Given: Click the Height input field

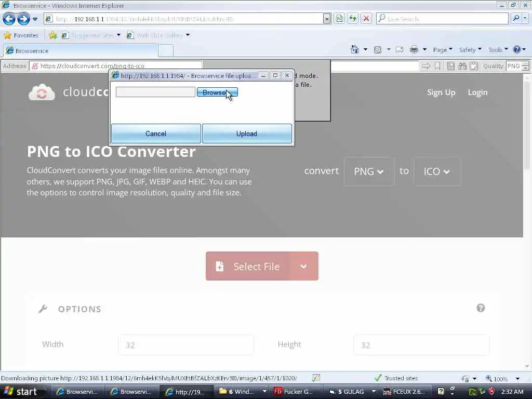Looking at the screenshot, I should coord(421,345).
